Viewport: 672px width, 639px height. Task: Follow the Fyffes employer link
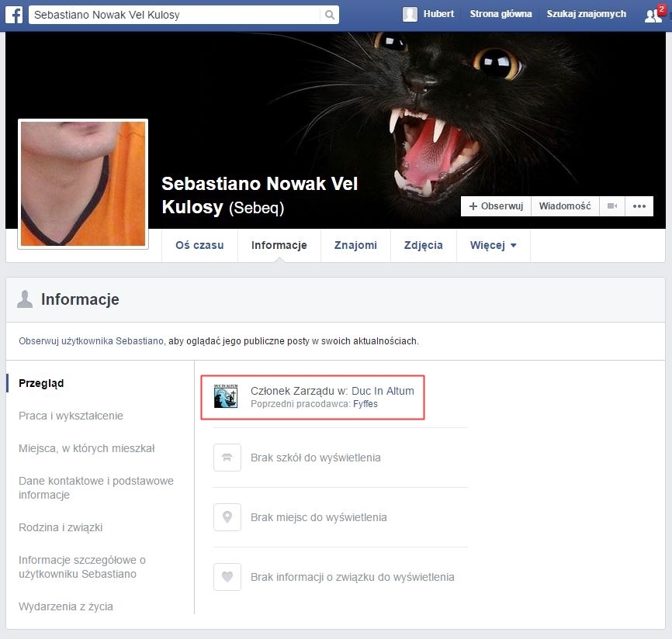click(365, 404)
